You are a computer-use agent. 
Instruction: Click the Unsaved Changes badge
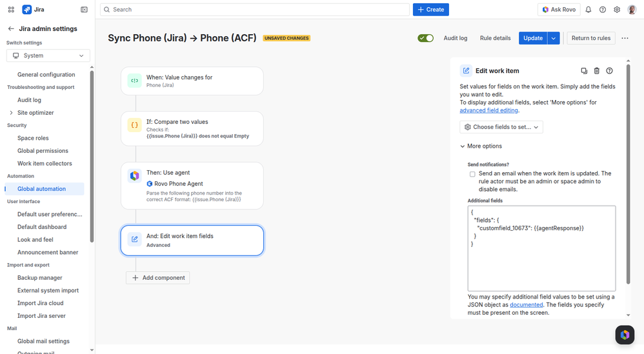(x=287, y=38)
